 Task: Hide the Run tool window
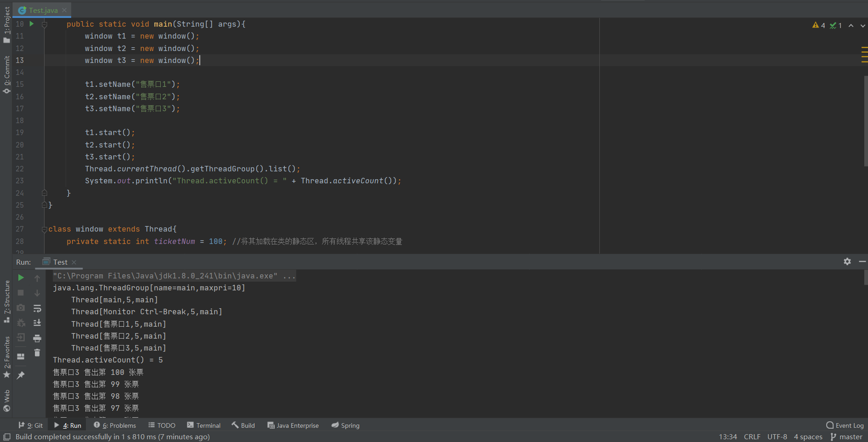tap(862, 261)
